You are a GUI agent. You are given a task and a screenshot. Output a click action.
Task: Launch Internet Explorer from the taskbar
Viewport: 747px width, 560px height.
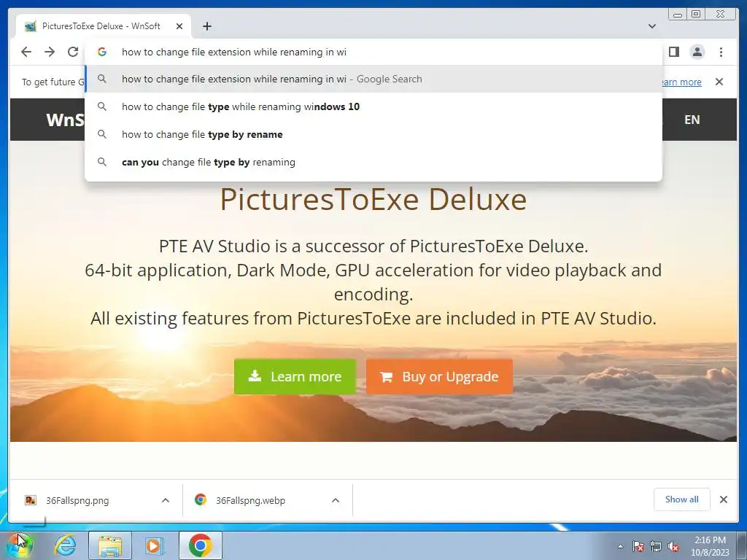pos(65,545)
